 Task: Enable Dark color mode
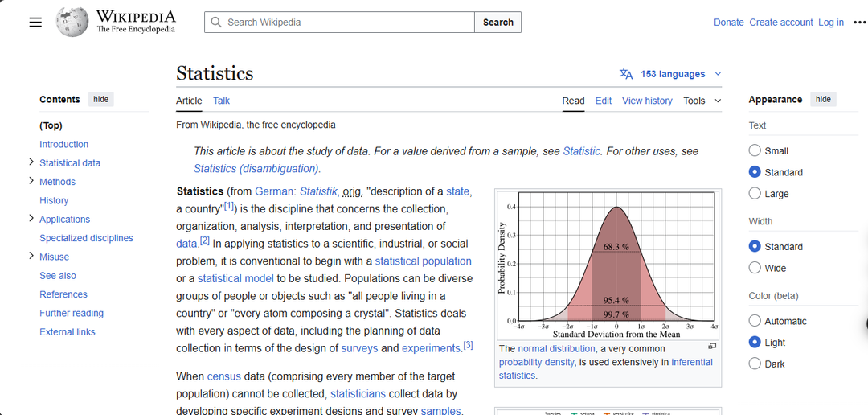click(755, 364)
